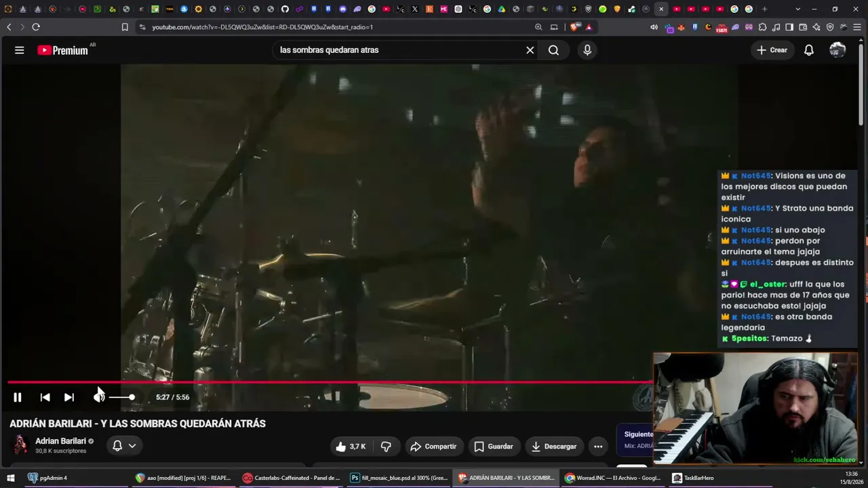868x488 pixels.
Task: Focus the YouTube search input field
Action: click(400, 50)
